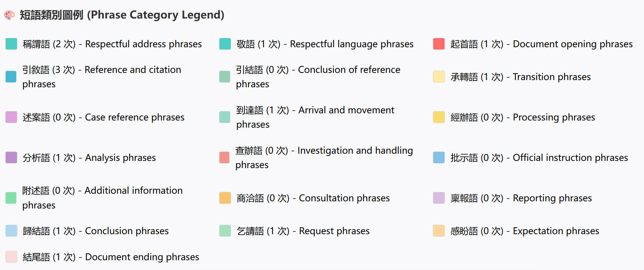Click the yellow 經辦語 color swatch

click(x=439, y=117)
